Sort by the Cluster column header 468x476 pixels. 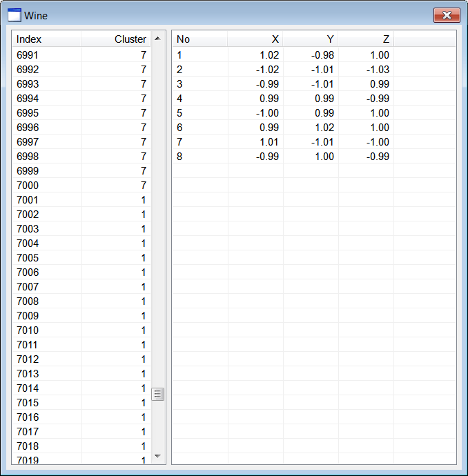coord(116,39)
